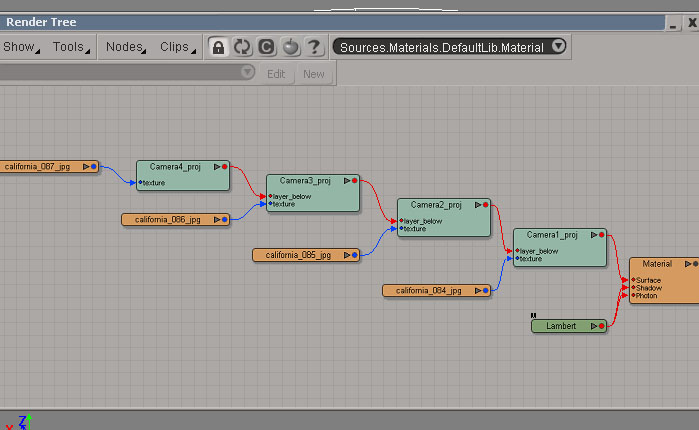Open the Clips menu
This screenshot has width=699, height=430.
click(x=177, y=47)
